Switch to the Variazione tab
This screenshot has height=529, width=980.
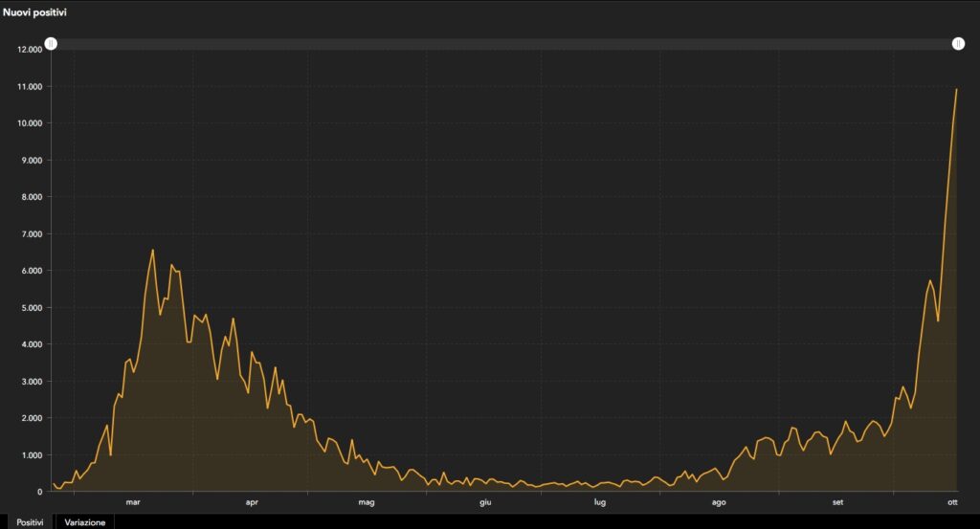click(x=85, y=522)
